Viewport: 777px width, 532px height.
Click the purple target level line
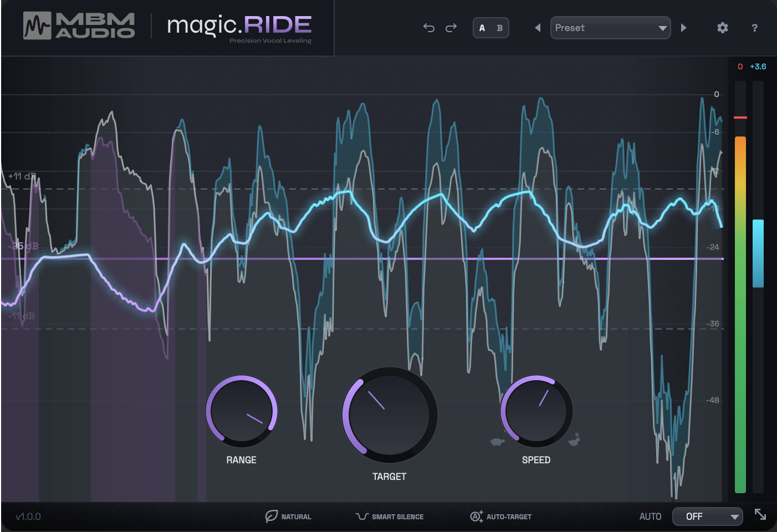(x=362, y=259)
